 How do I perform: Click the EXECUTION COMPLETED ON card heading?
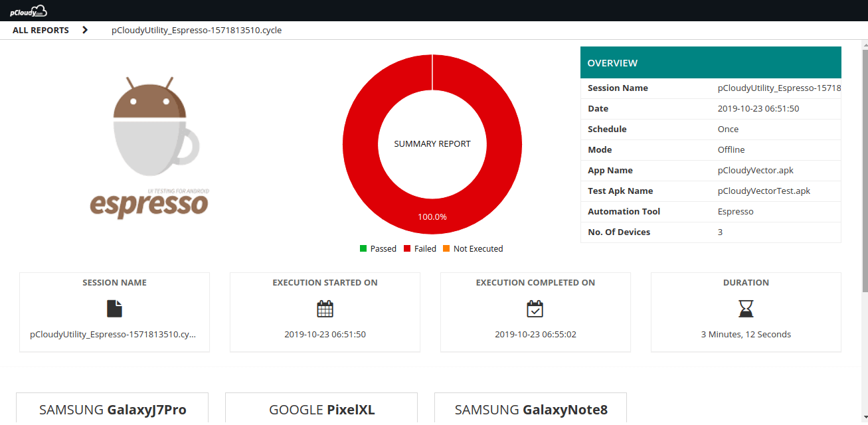point(535,283)
